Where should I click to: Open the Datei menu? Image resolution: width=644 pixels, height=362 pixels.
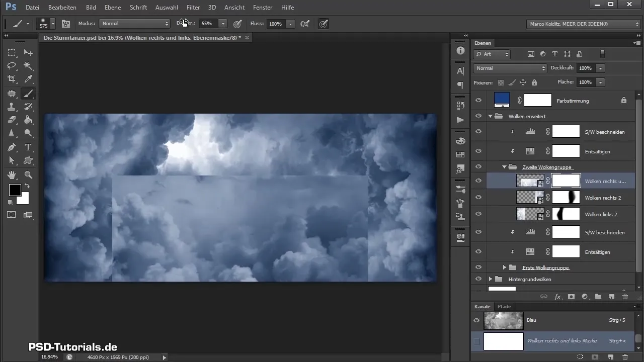tap(32, 8)
